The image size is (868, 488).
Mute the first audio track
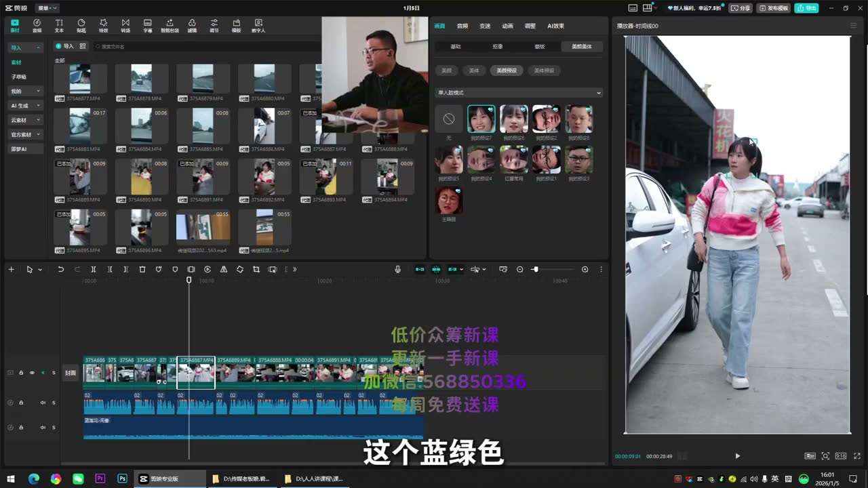pyautogui.click(x=43, y=403)
